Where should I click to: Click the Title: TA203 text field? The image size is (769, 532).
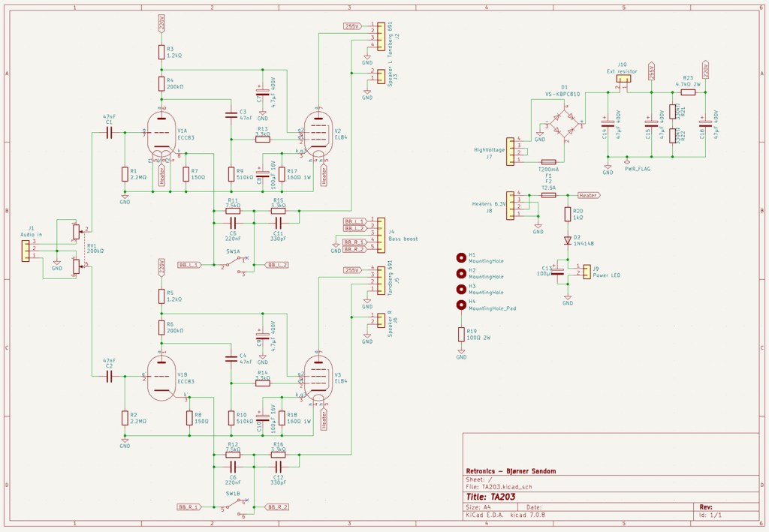pos(491,497)
